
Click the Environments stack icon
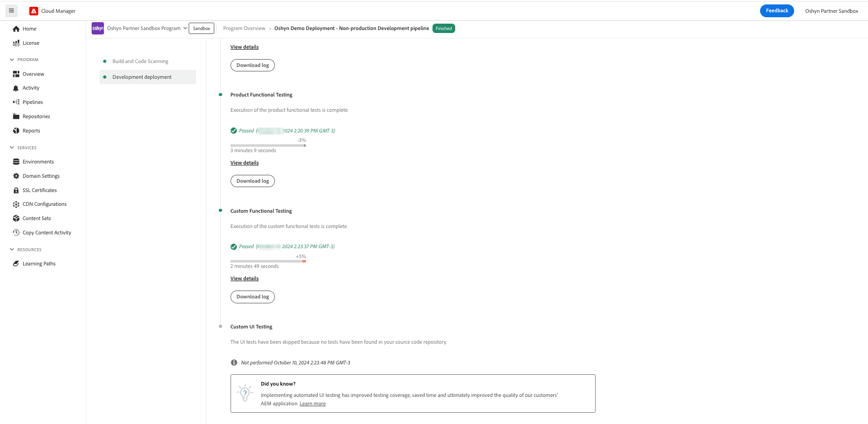click(16, 162)
